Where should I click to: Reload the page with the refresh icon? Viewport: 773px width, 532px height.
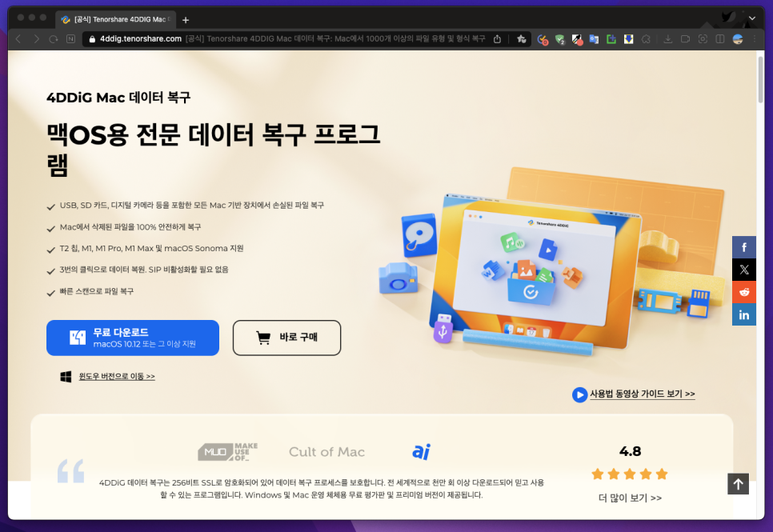[x=54, y=39]
